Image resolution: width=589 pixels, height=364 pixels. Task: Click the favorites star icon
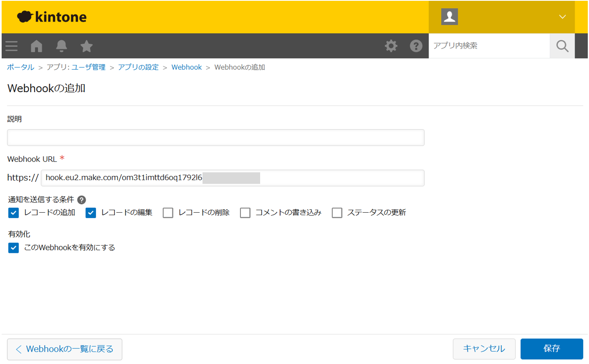tap(86, 46)
